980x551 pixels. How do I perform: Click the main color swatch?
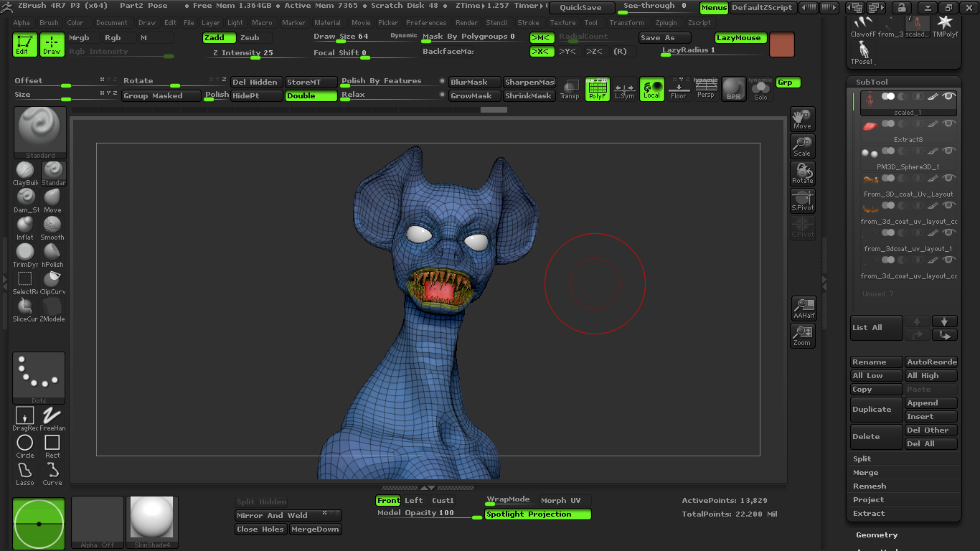[782, 44]
